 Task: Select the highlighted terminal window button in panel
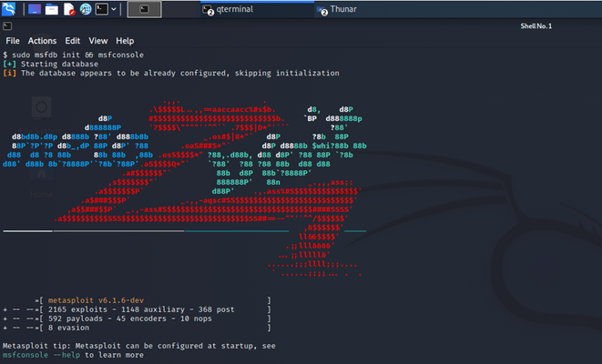click(x=145, y=9)
